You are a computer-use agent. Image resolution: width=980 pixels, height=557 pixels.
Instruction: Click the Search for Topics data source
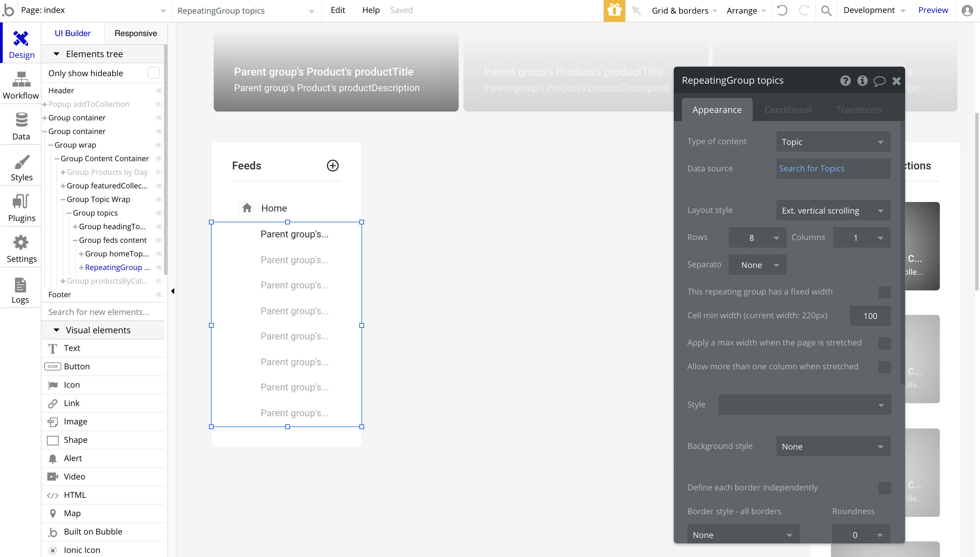[812, 168]
